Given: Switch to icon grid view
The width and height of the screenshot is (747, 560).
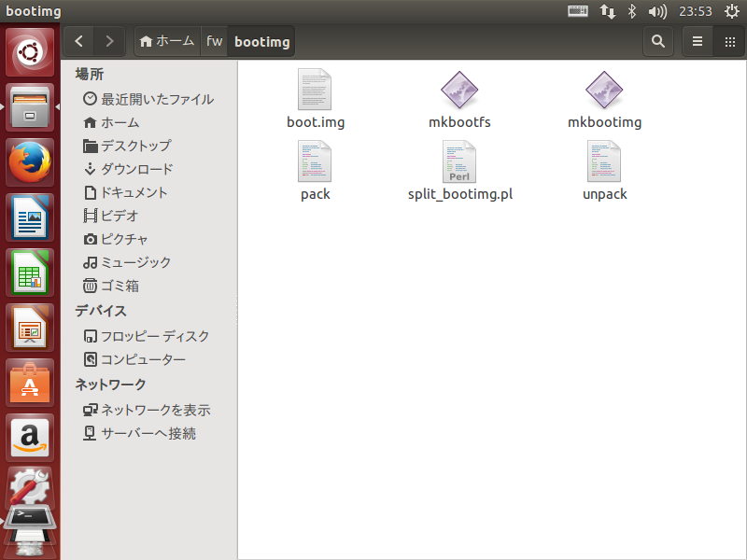Looking at the screenshot, I should click(729, 41).
